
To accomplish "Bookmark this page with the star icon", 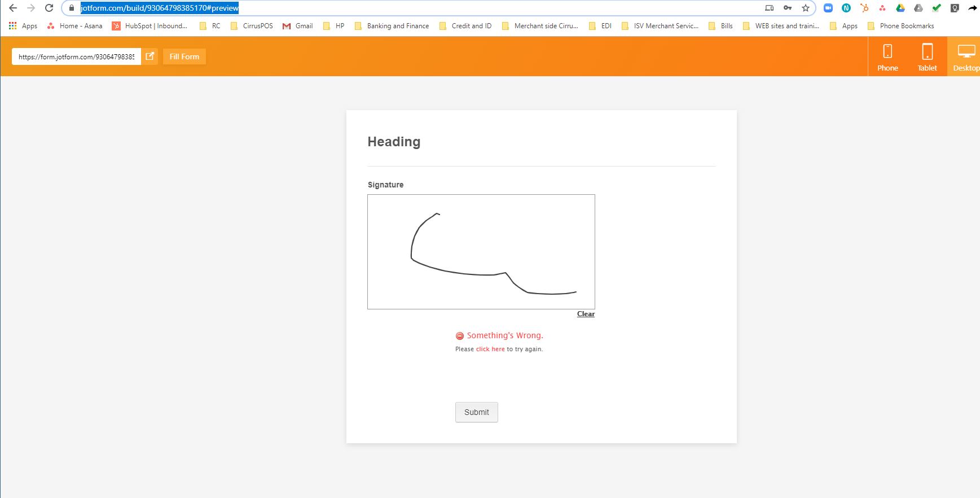I will [x=806, y=8].
